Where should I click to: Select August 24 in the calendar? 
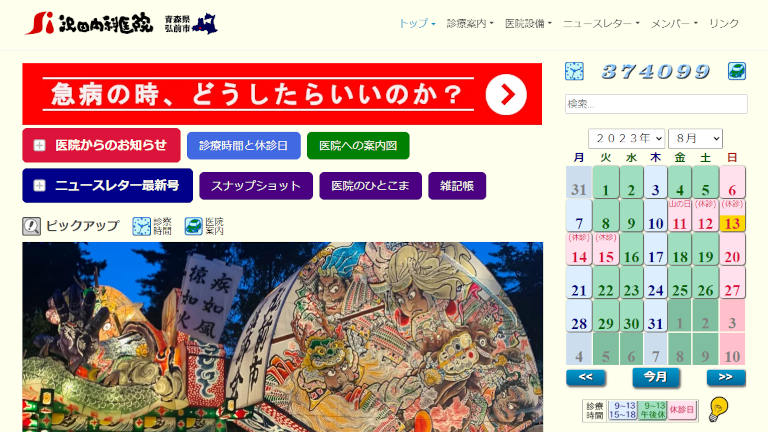pos(655,283)
